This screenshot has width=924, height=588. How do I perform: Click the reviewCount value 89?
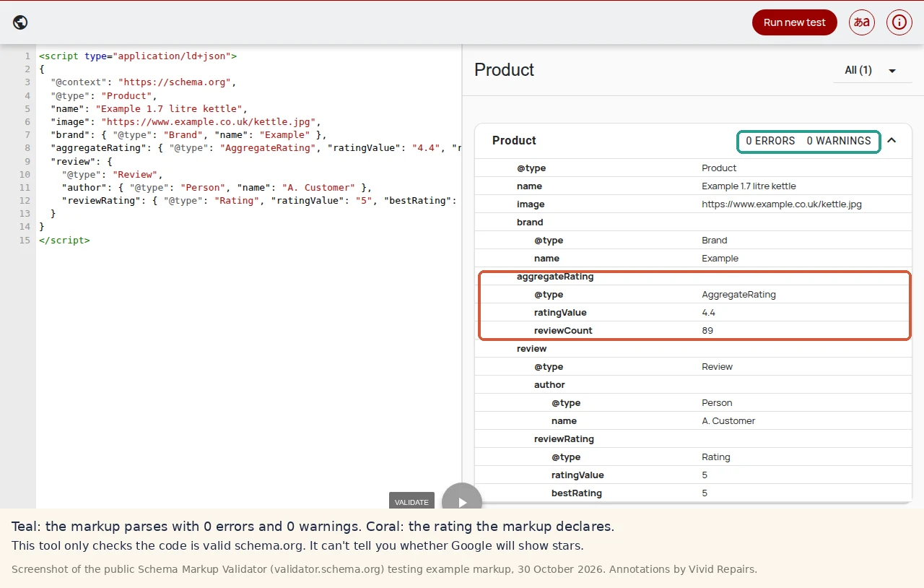(707, 331)
